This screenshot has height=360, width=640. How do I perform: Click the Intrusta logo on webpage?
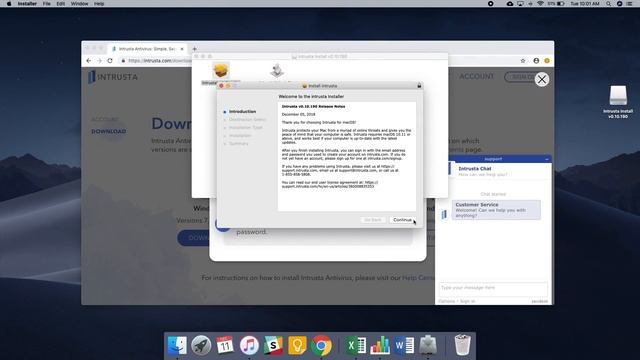pyautogui.click(x=113, y=77)
